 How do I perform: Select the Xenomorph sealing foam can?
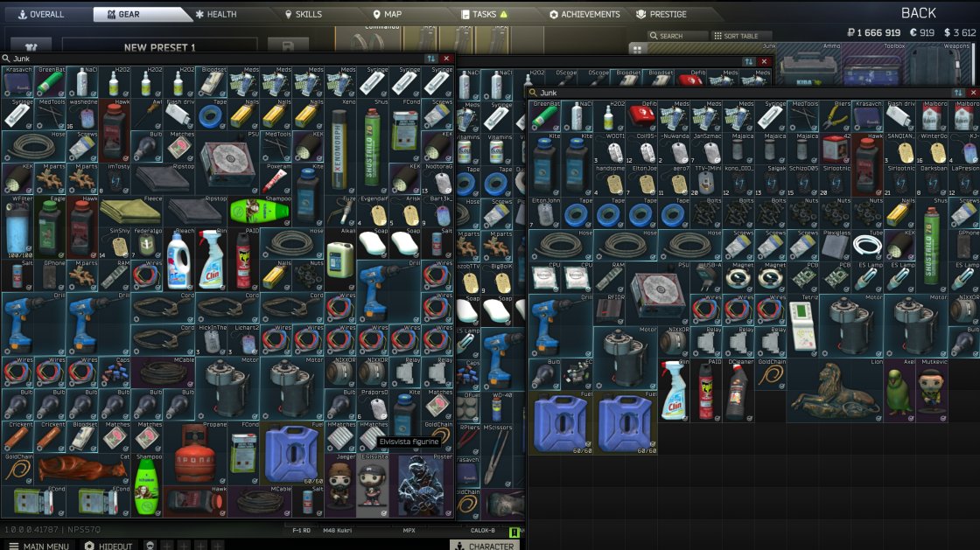click(339, 146)
